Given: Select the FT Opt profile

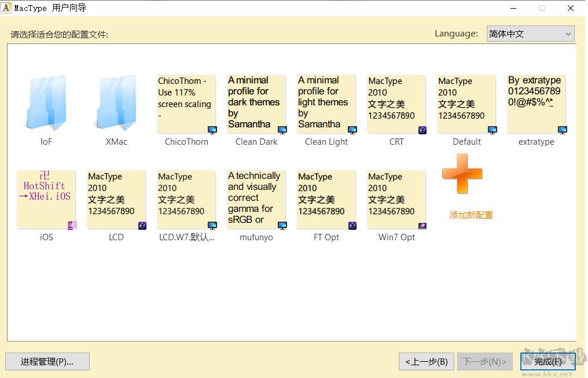Looking at the screenshot, I should point(326,200).
